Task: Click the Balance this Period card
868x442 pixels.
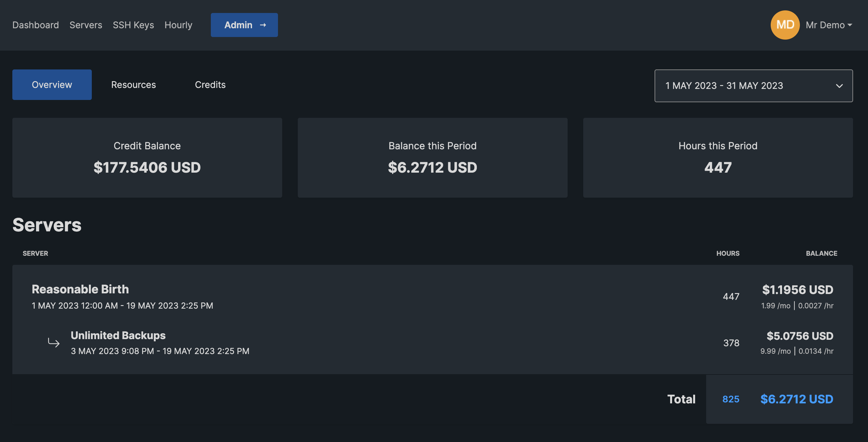Action: point(432,157)
